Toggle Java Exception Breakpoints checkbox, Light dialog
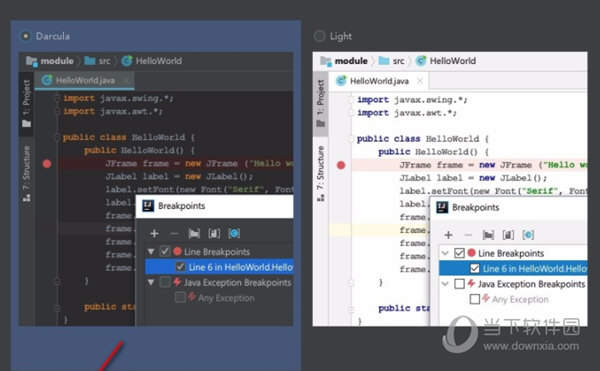This screenshot has width=600, height=371. pyautogui.click(x=459, y=284)
